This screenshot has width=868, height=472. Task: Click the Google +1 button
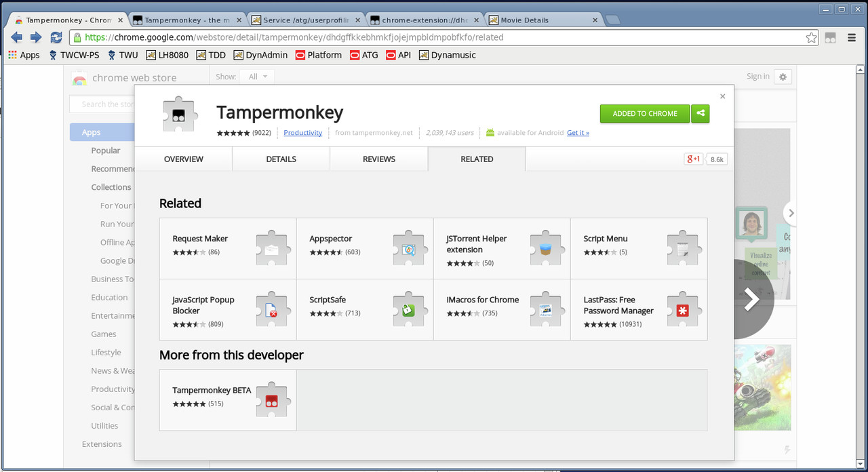pos(694,159)
